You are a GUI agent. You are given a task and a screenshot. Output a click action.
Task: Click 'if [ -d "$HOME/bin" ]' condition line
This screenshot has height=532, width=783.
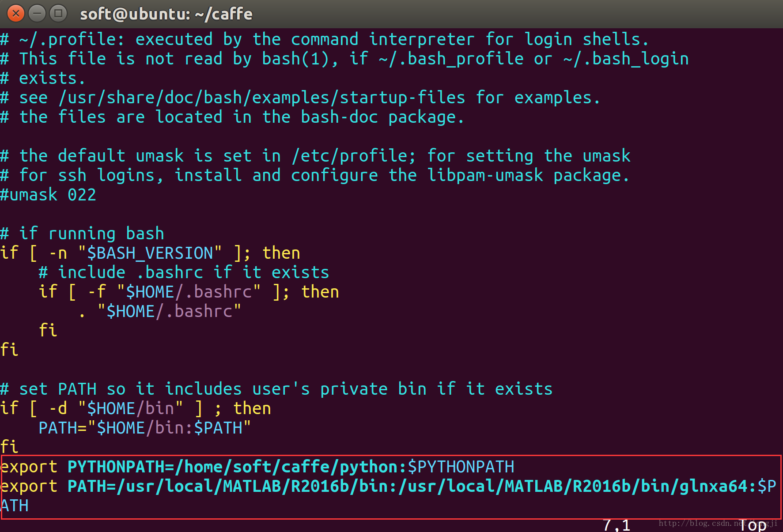tap(101, 408)
